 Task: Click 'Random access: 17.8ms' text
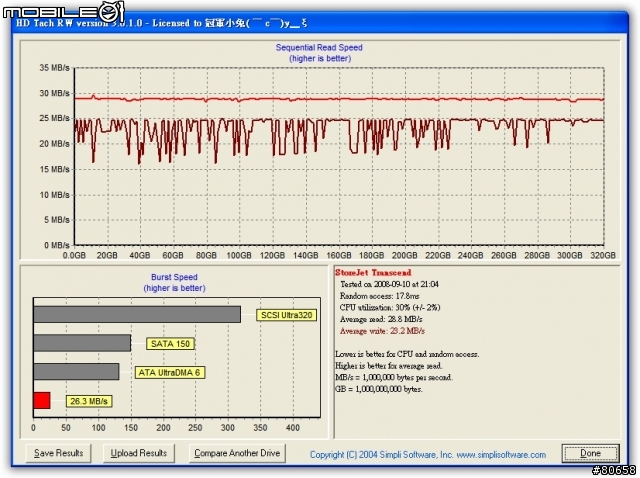point(379,296)
